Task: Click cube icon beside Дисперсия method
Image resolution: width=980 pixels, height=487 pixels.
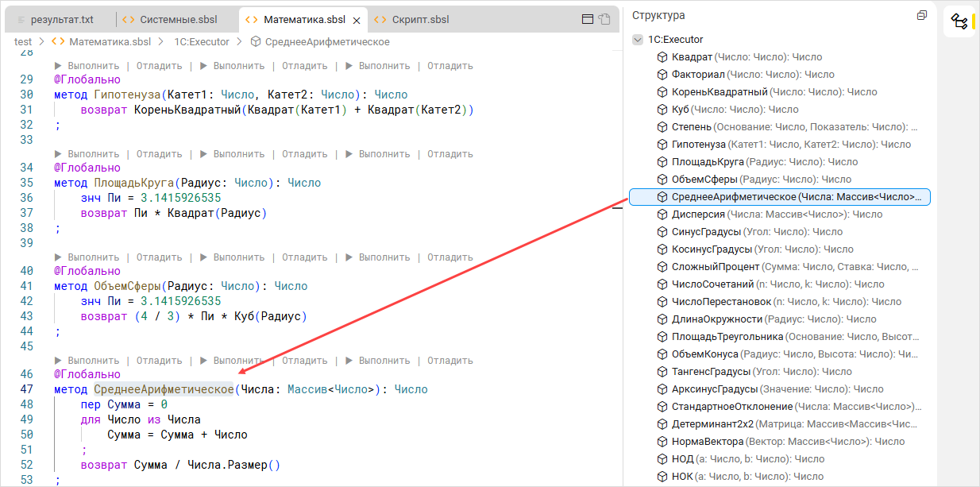Action: point(662,215)
